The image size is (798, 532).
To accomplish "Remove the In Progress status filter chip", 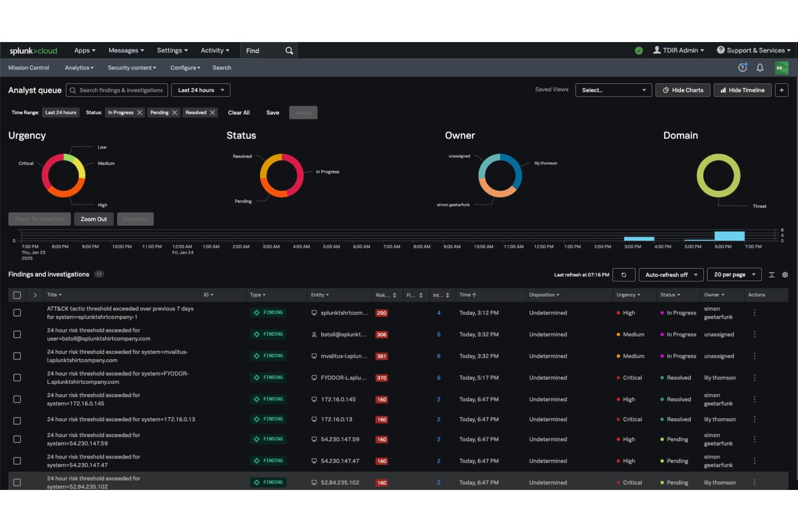I will [140, 113].
